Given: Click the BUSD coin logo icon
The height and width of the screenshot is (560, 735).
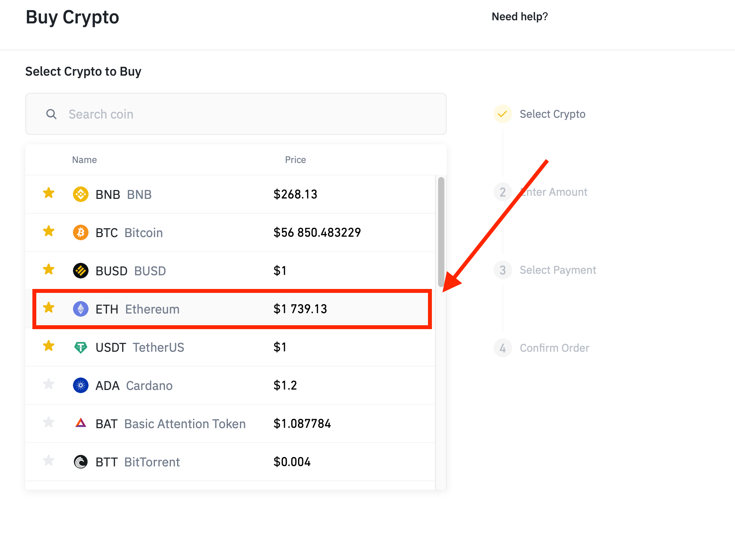Looking at the screenshot, I should (x=81, y=271).
